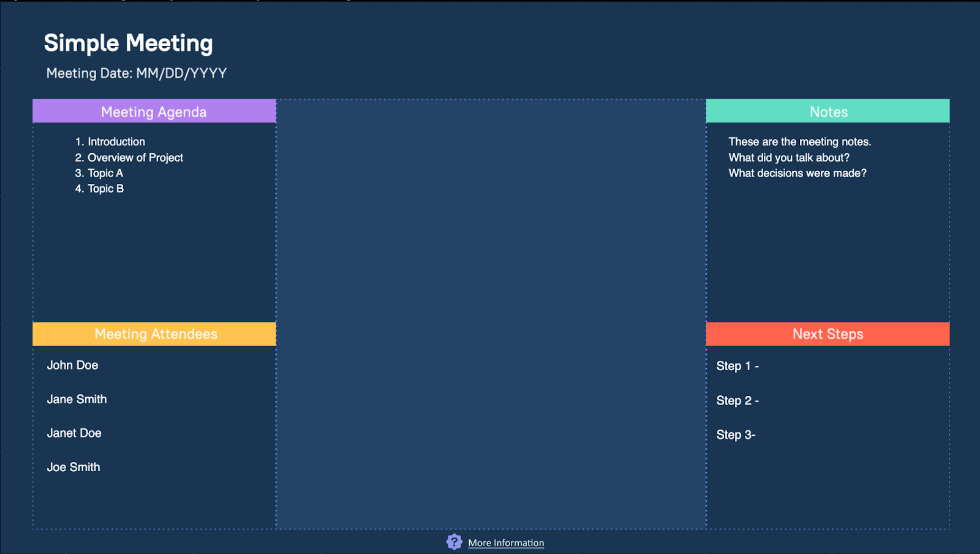Select attendee Jane Smith
Viewport: 980px width, 554px height.
point(77,400)
